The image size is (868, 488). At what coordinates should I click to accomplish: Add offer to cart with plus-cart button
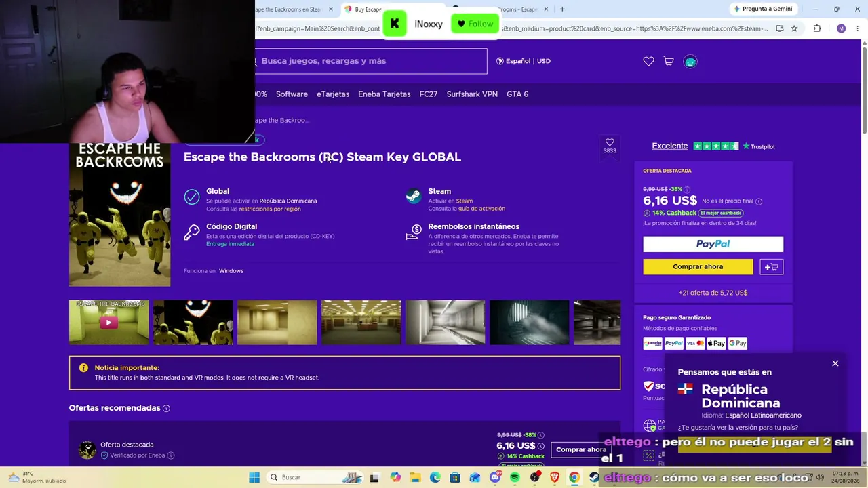[x=772, y=267]
